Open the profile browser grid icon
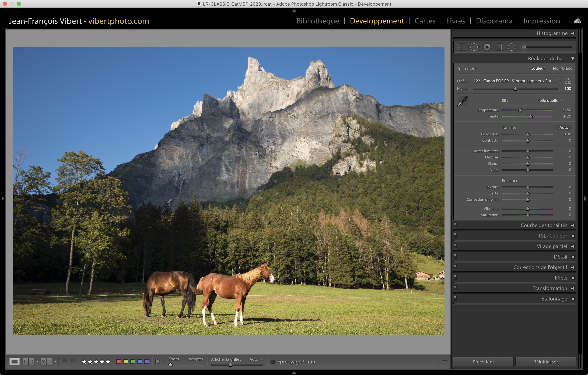This screenshot has height=375, width=588. point(568,81)
